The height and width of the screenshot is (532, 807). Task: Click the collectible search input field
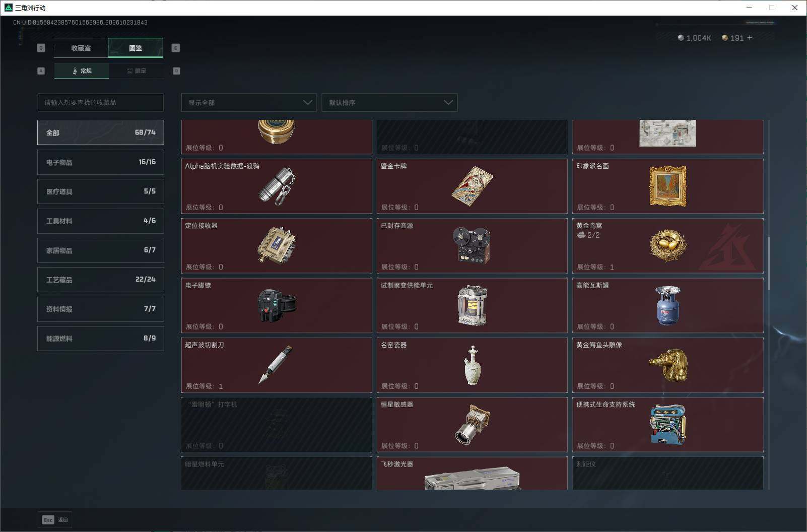point(101,102)
